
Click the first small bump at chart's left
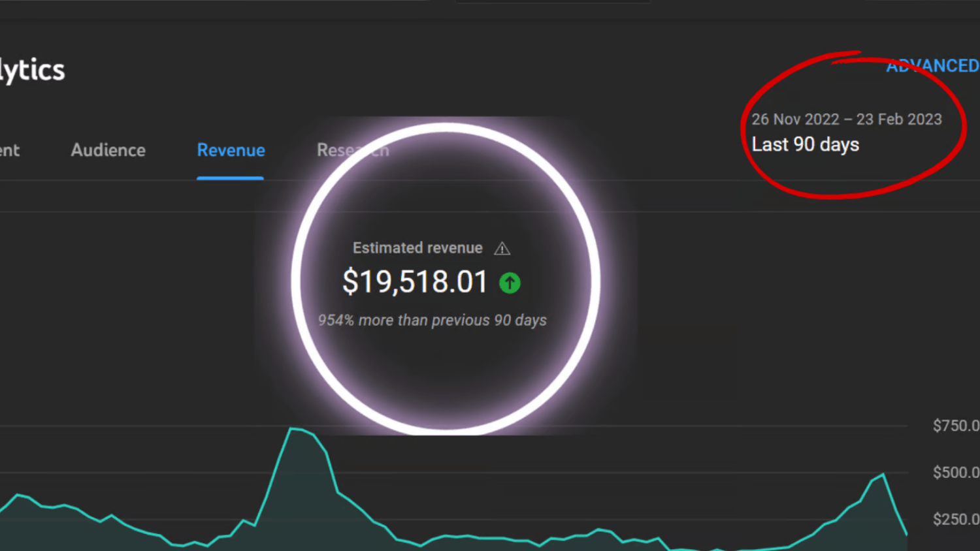click(x=18, y=496)
